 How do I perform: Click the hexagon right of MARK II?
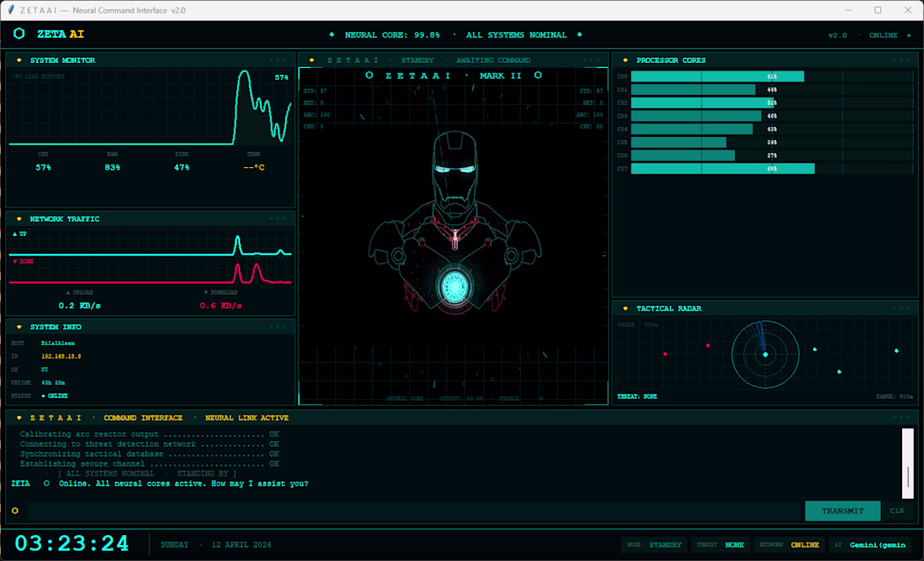point(538,76)
